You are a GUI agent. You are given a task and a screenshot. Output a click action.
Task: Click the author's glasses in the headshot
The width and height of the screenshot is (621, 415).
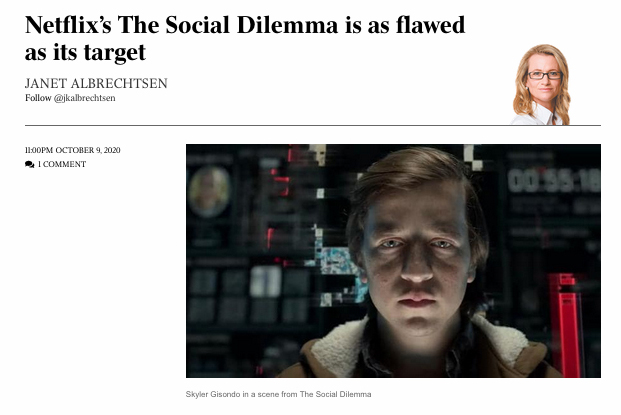(545, 75)
